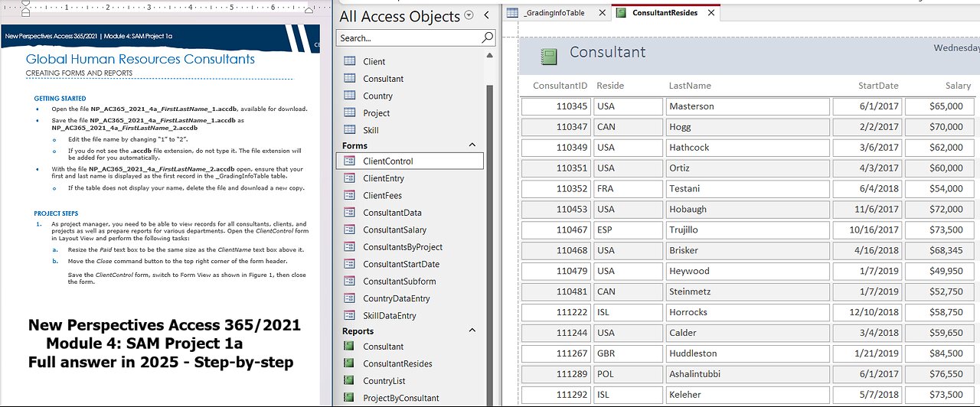Click the Salary column header

point(959,86)
